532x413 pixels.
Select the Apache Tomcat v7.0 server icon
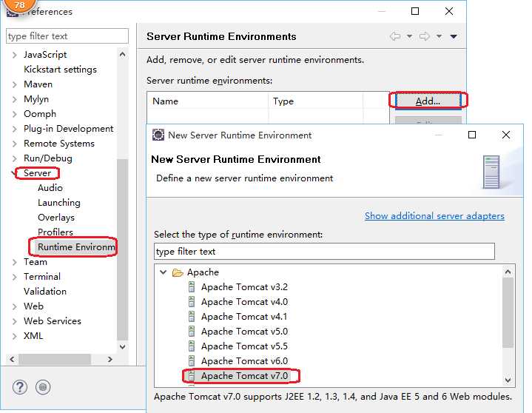192,376
